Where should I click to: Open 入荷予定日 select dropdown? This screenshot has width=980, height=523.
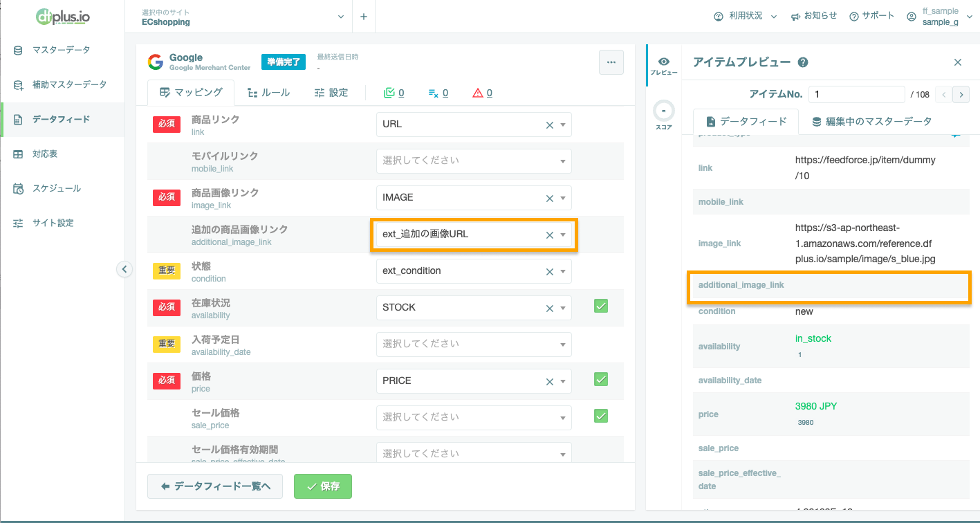(474, 344)
